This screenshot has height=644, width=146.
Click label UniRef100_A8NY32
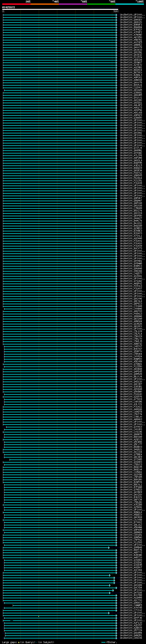point(131,344)
